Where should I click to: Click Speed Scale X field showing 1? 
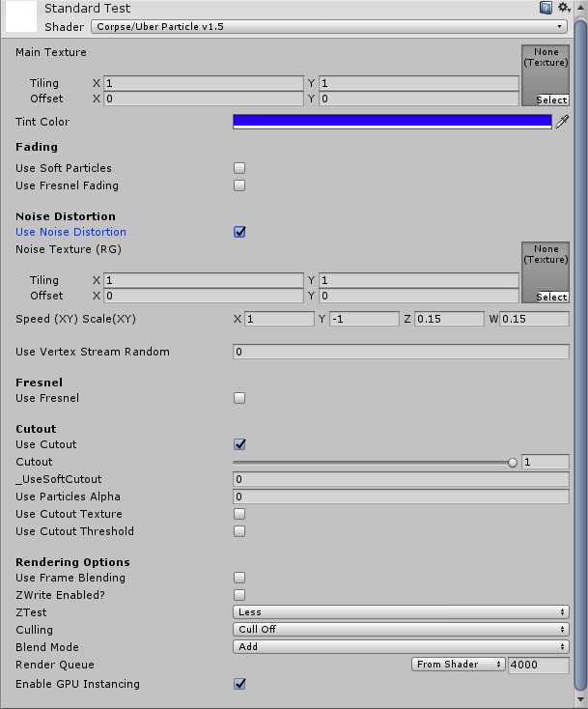point(279,319)
